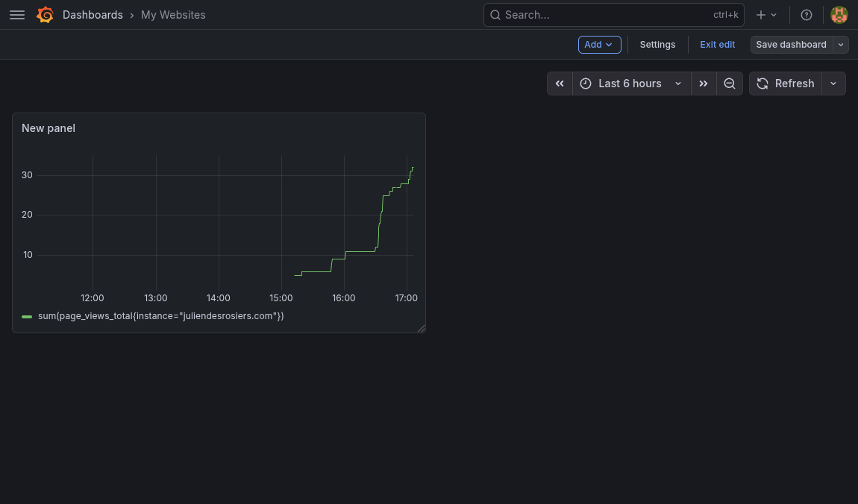Open the help icon in the top bar
The width and height of the screenshot is (858, 504).
tap(806, 15)
